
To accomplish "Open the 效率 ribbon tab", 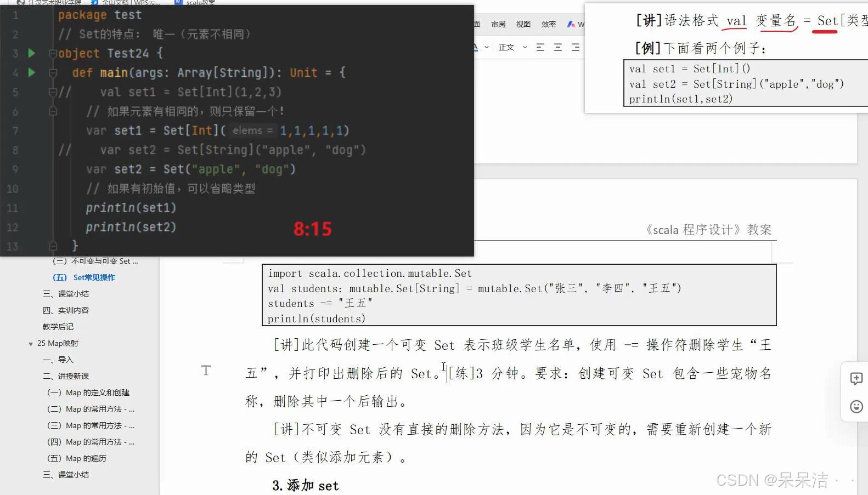I will click(x=549, y=24).
